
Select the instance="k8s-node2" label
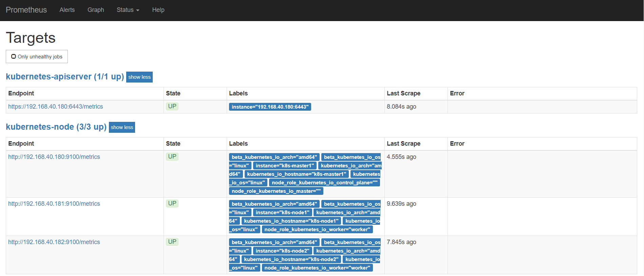(x=282, y=251)
